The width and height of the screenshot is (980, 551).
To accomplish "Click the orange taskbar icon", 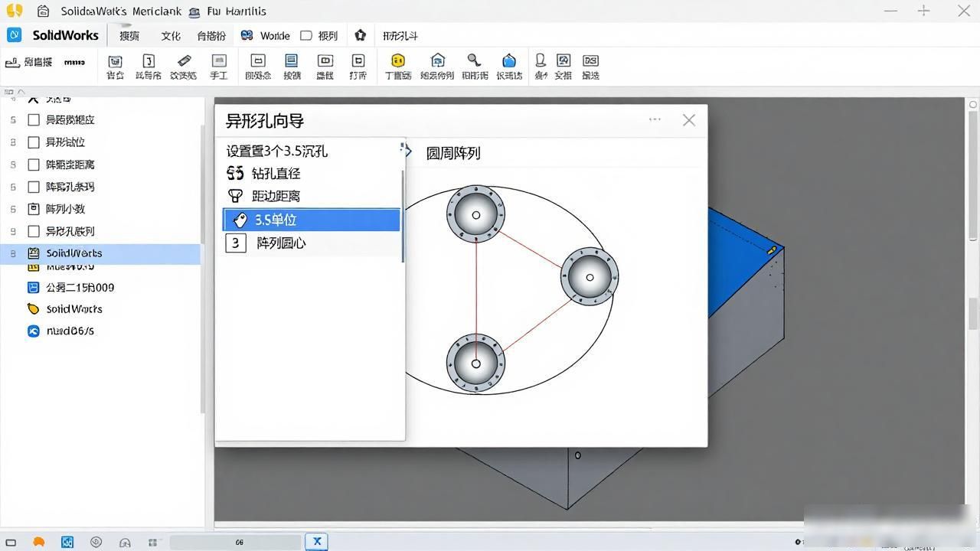I will [x=39, y=542].
